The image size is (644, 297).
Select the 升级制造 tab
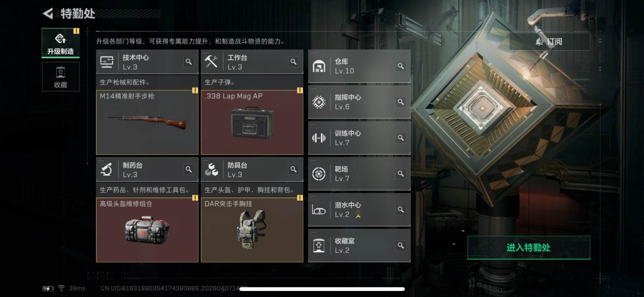[x=60, y=43]
